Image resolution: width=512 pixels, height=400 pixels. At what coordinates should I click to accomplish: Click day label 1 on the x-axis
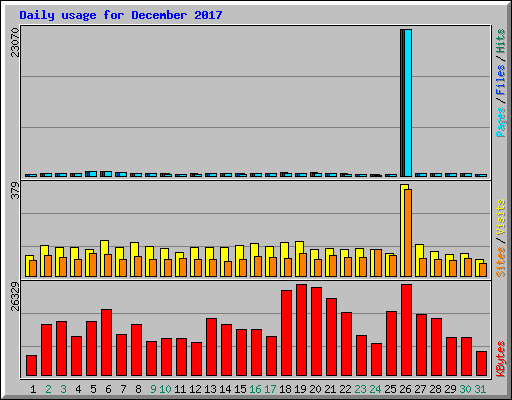click(x=33, y=389)
